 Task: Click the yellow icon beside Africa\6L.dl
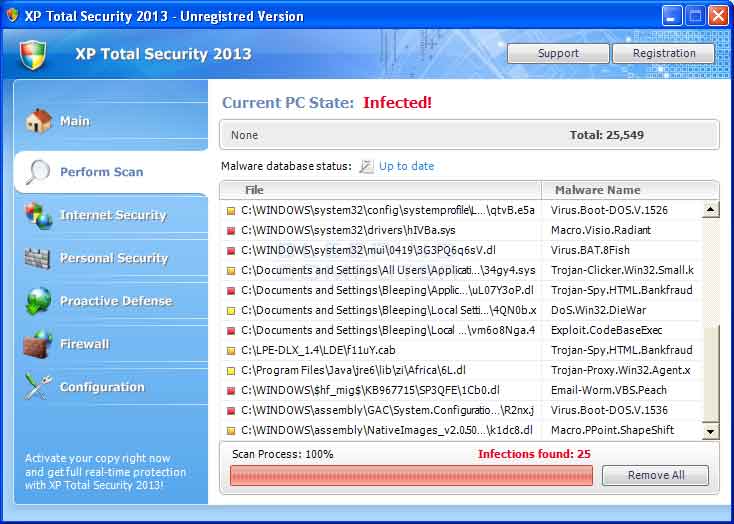(230, 371)
